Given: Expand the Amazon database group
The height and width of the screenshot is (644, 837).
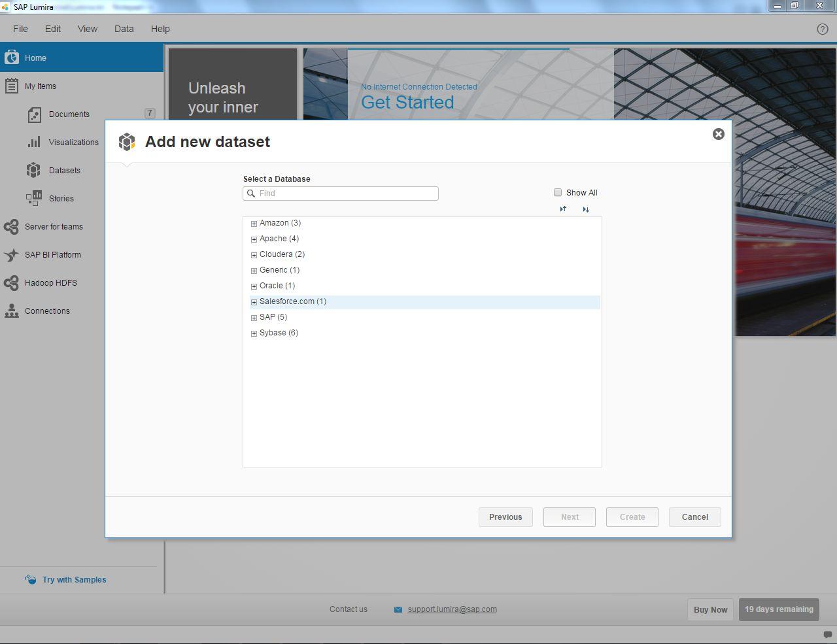Looking at the screenshot, I should pyautogui.click(x=254, y=224).
